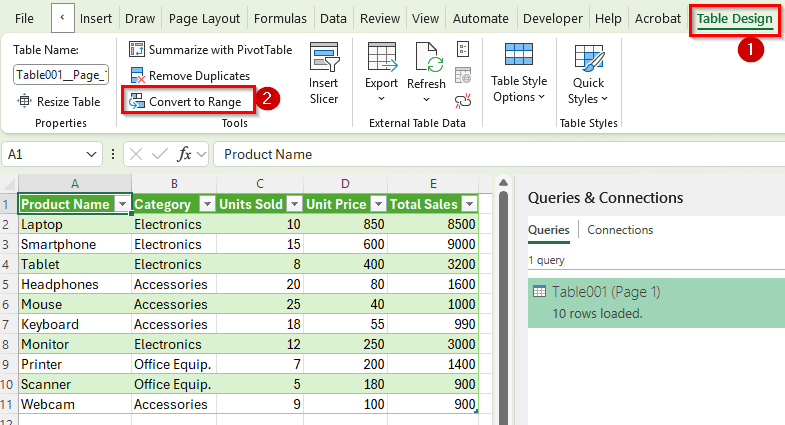Click Resize Table icon

[24, 101]
